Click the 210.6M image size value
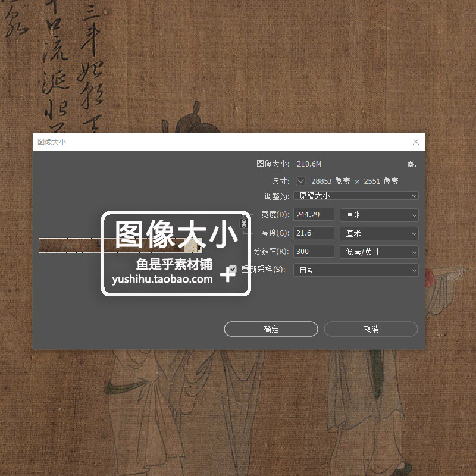This screenshot has width=476, height=476. point(309,164)
